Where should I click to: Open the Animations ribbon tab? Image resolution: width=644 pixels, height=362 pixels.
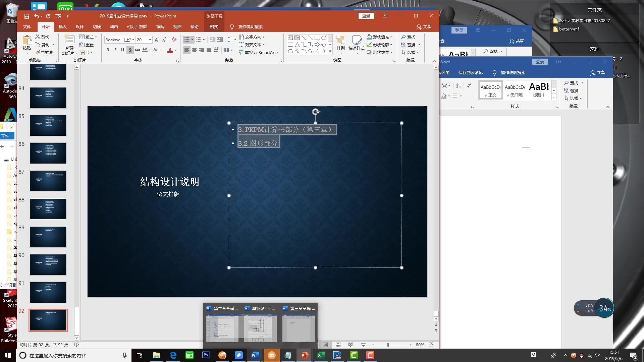pos(114,26)
